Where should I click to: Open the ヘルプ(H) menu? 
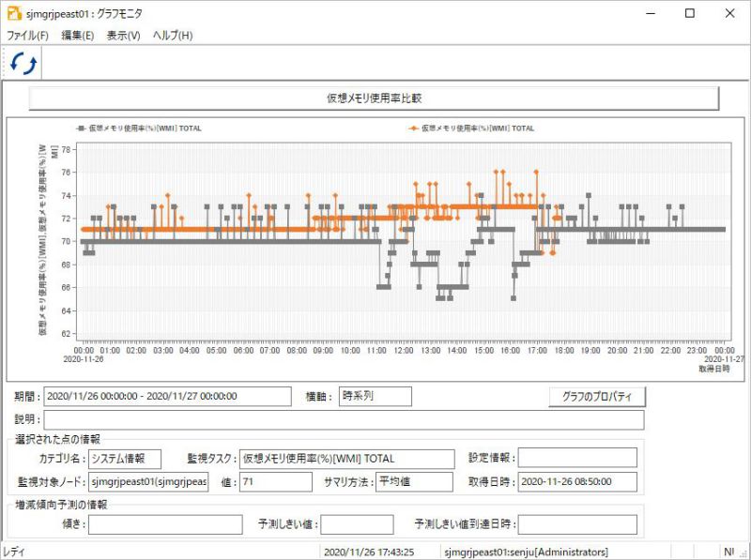click(x=173, y=36)
